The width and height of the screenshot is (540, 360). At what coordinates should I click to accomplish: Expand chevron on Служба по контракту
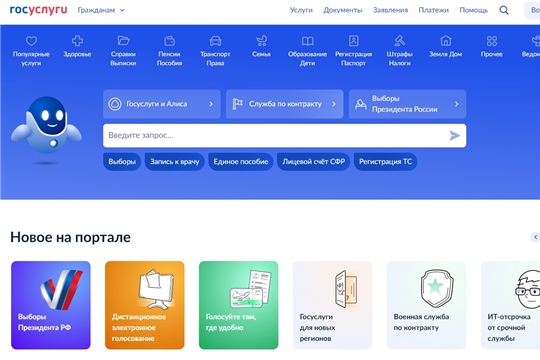click(334, 104)
